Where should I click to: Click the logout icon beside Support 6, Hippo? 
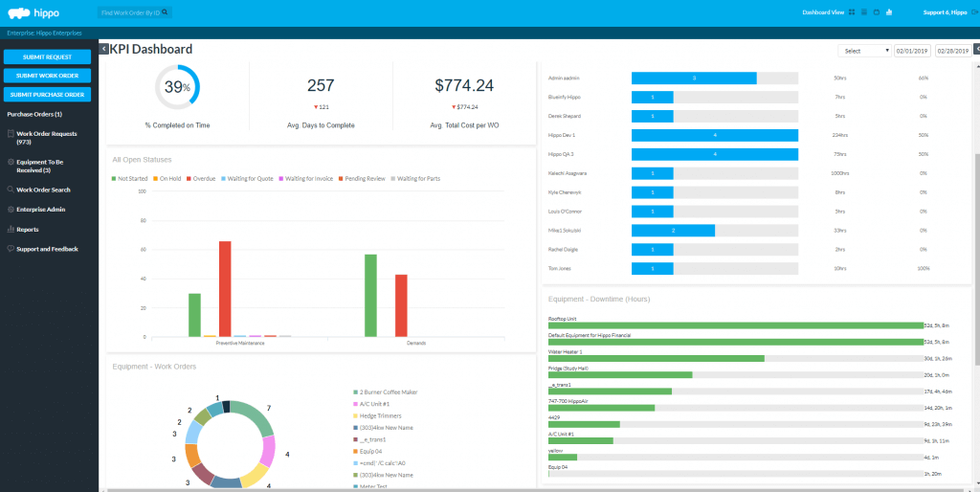(x=972, y=12)
